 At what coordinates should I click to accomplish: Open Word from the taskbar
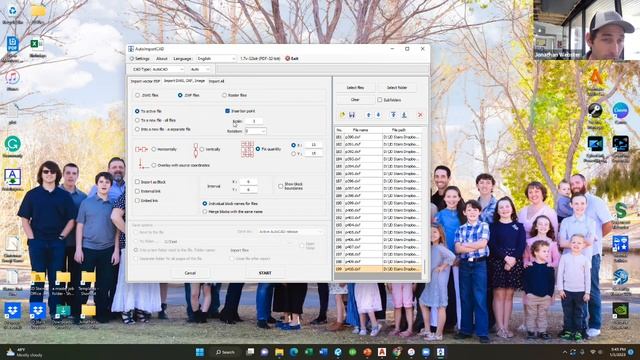click(323, 352)
